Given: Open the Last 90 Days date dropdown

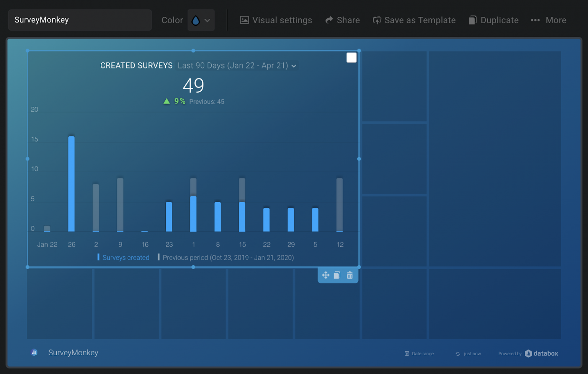Looking at the screenshot, I should pyautogui.click(x=236, y=65).
